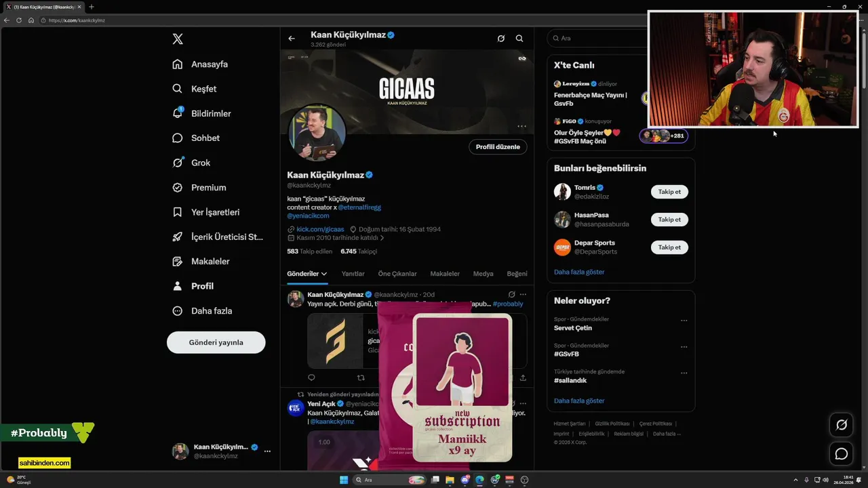
Task: Click the search icon in profile header
Action: tap(519, 39)
